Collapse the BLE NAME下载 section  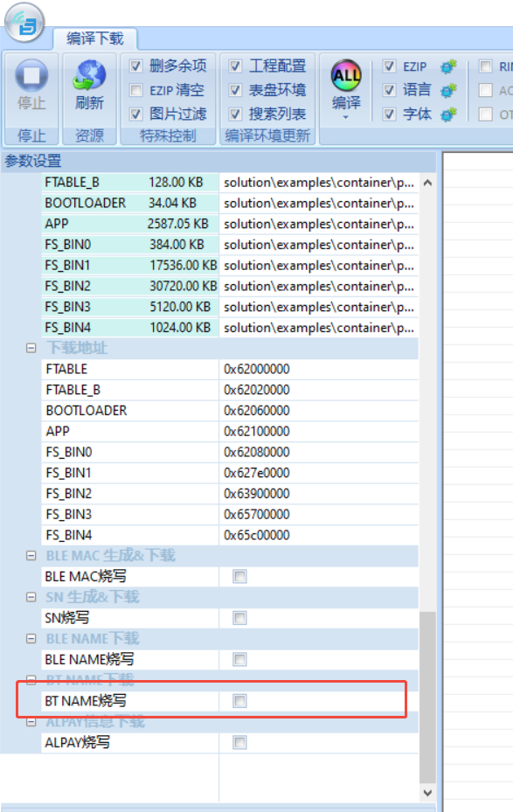[x=31, y=639]
